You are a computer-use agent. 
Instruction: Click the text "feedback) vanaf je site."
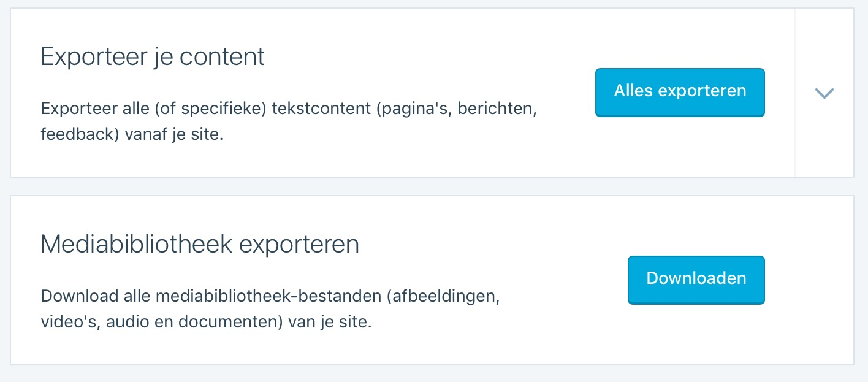point(132,134)
